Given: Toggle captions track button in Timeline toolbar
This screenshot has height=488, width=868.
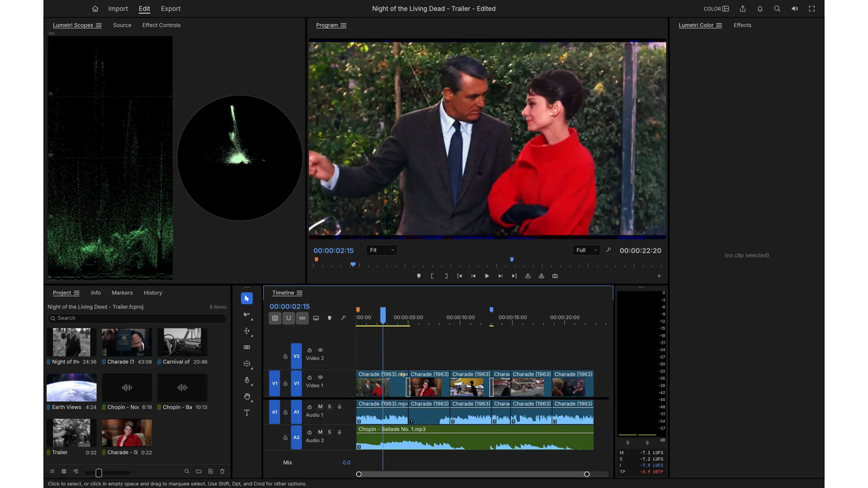Looking at the screenshot, I should [x=316, y=318].
